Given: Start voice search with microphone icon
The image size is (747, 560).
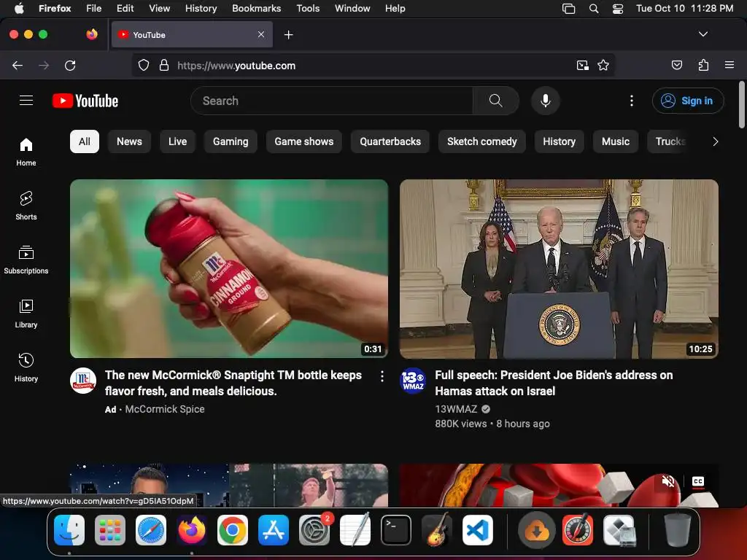Looking at the screenshot, I should 546,101.
